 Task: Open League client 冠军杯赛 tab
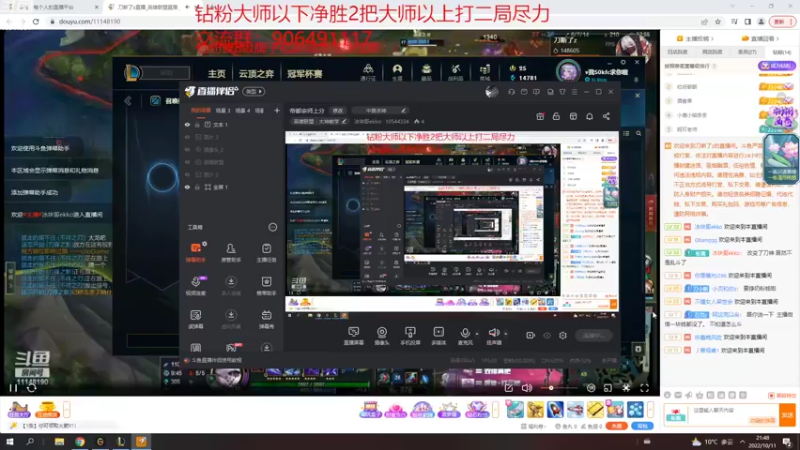(305, 73)
